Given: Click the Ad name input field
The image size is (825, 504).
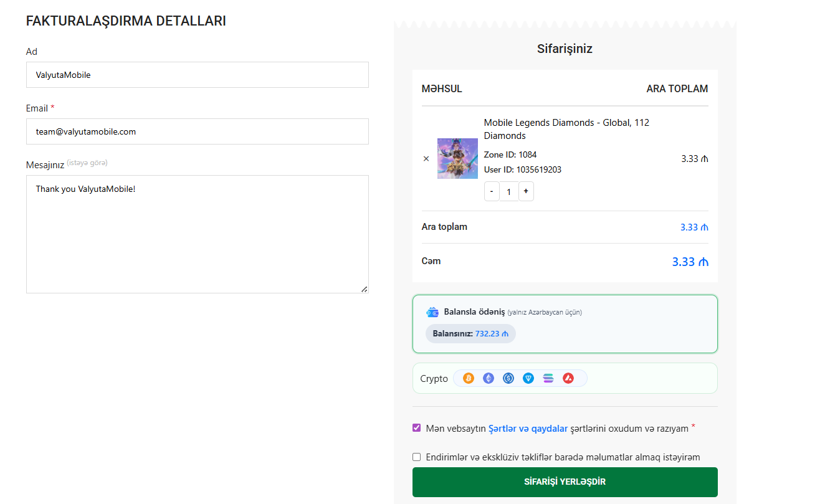Looking at the screenshot, I should [197, 75].
